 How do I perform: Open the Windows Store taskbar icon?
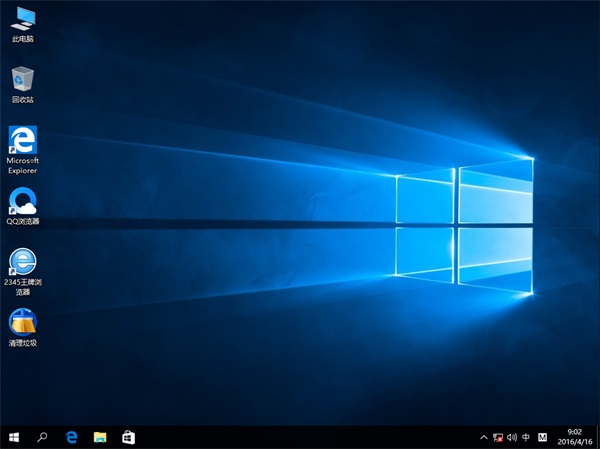(128, 438)
